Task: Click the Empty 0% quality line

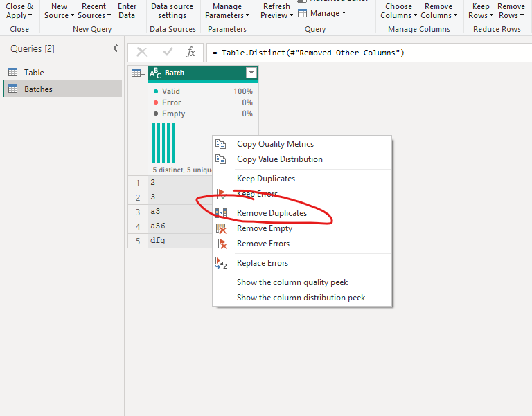Action: tap(203, 114)
